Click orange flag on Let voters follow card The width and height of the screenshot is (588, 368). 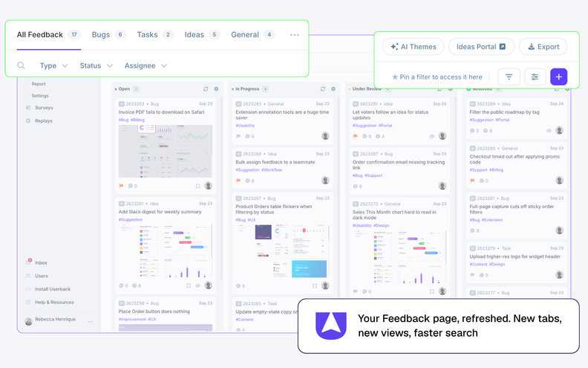[355, 136]
